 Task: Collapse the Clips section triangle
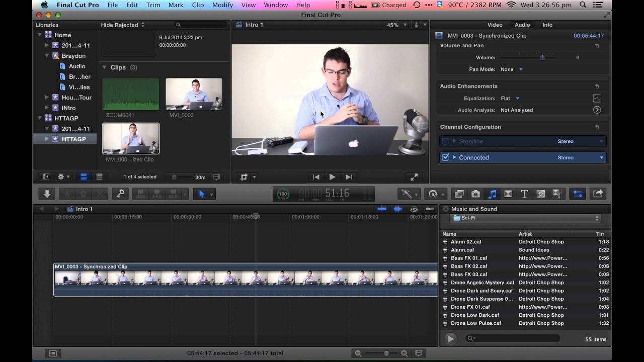(x=105, y=67)
